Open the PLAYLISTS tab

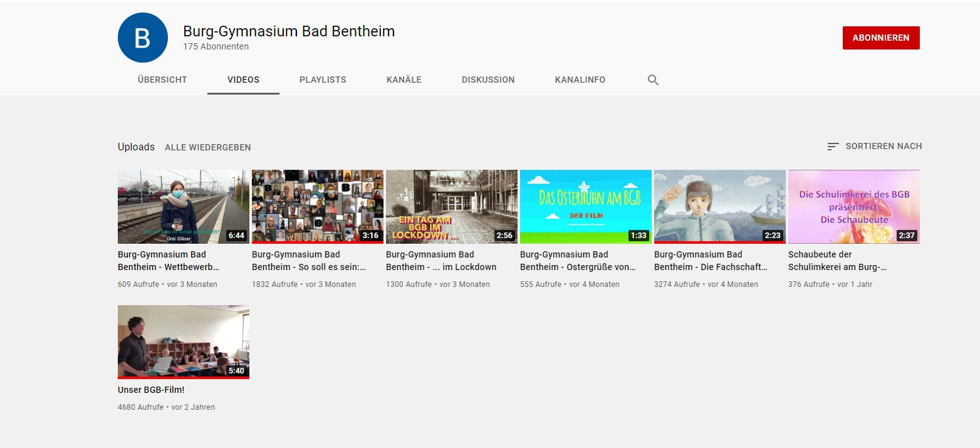pyautogui.click(x=323, y=80)
